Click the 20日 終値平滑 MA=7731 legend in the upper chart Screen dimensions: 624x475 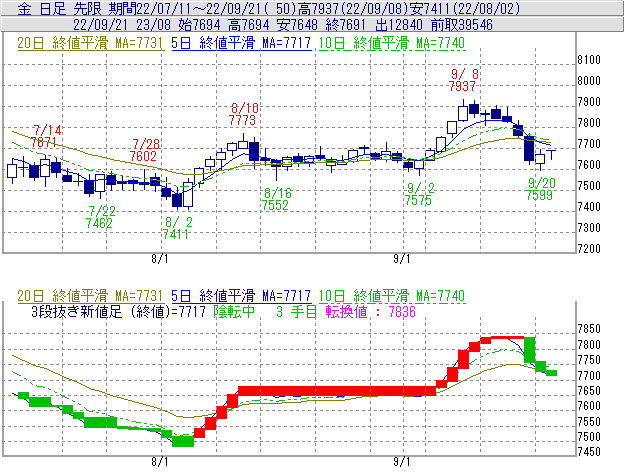tap(90, 43)
